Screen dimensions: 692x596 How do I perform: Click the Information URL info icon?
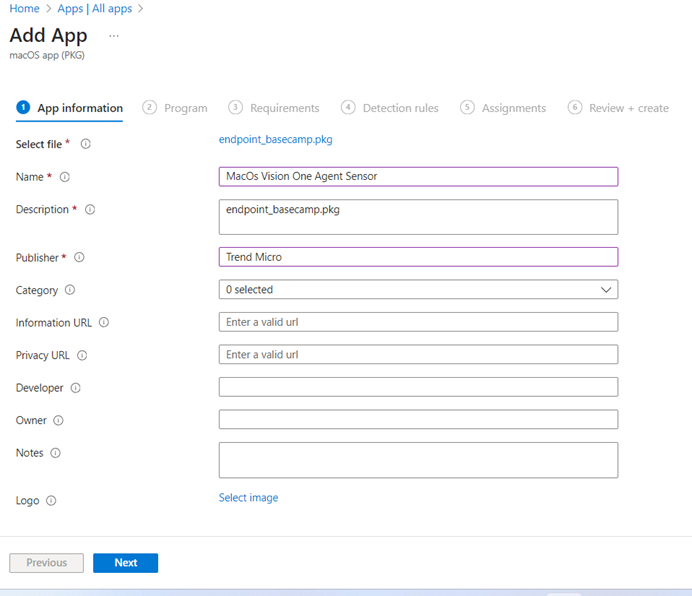point(104,322)
